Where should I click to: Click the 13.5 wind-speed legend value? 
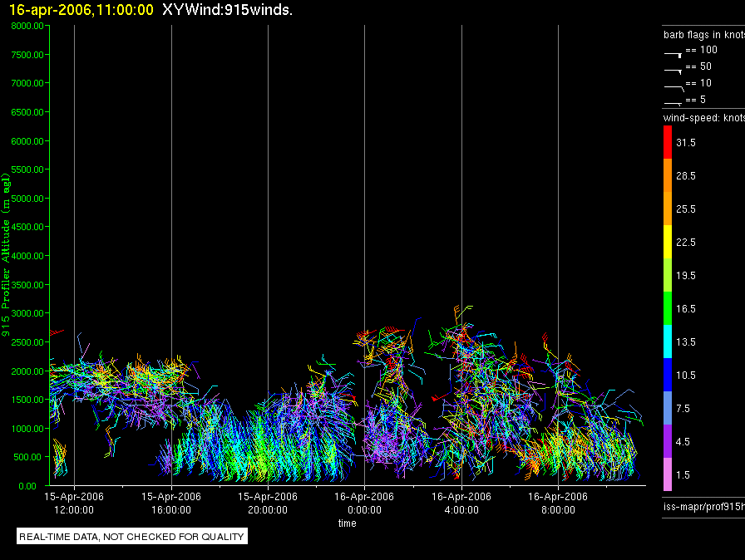coord(686,341)
